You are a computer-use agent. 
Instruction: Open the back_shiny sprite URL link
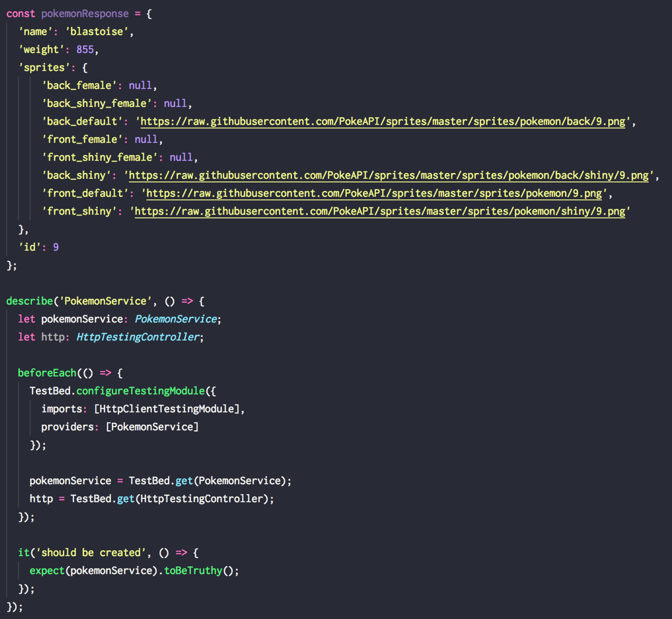pyautogui.click(x=389, y=175)
